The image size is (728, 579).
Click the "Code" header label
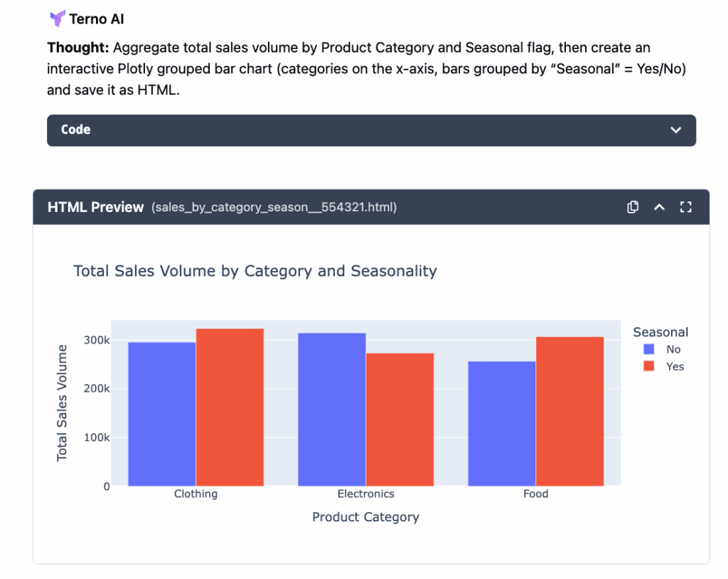[x=76, y=130]
